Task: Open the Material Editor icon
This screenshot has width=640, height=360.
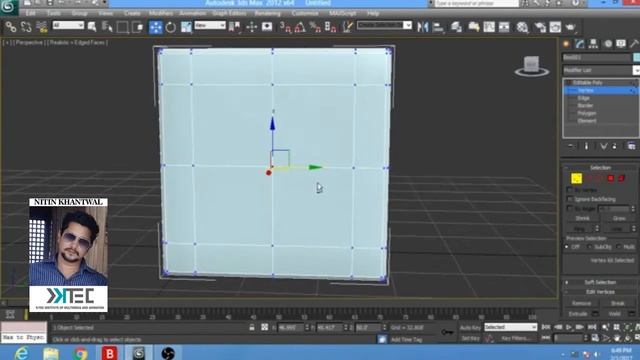Action: coord(522,27)
